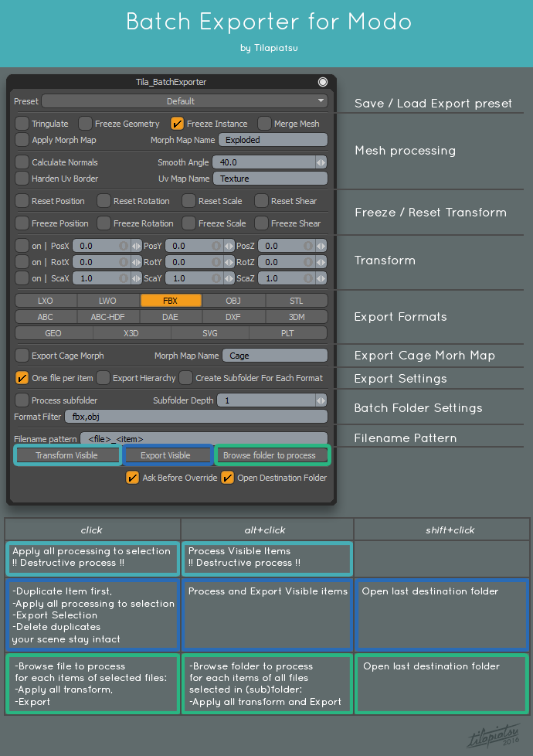Enable the Process subfolder checkbox

coord(22,400)
